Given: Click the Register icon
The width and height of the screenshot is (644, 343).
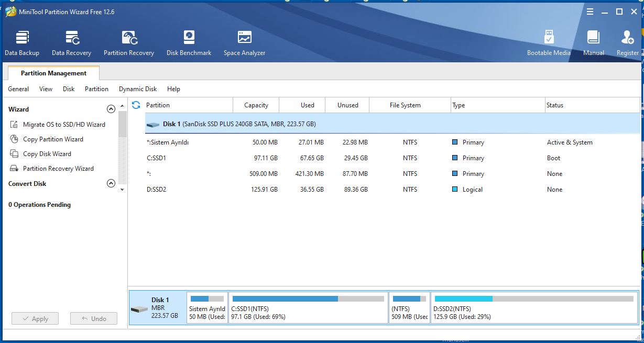Looking at the screenshot, I should tap(627, 37).
